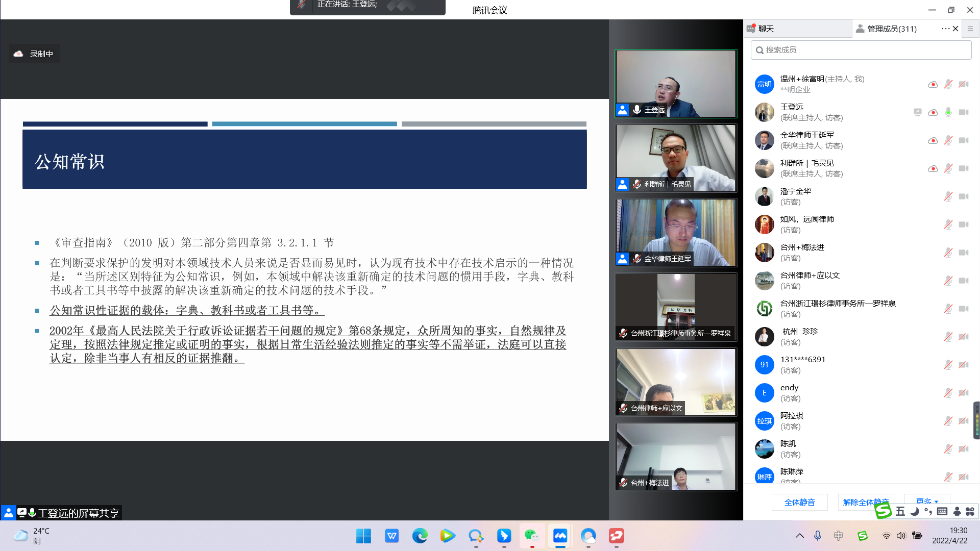Toggle the camera for 金华律师王延军
This screenshot has width=980, height=551.
(963, 140)
